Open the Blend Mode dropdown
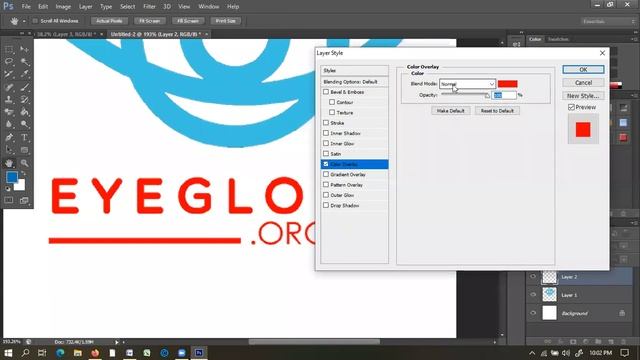The image size is (640, 360). pos(467,84)
